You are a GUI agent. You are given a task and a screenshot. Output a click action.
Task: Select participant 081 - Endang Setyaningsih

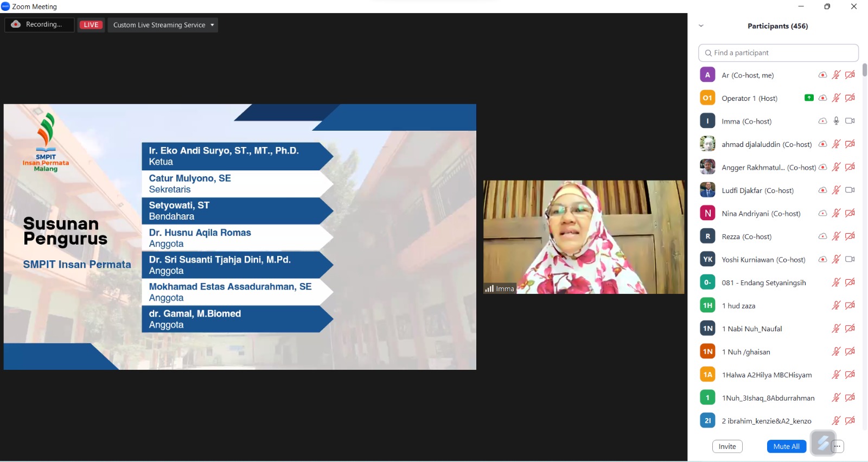778,282
